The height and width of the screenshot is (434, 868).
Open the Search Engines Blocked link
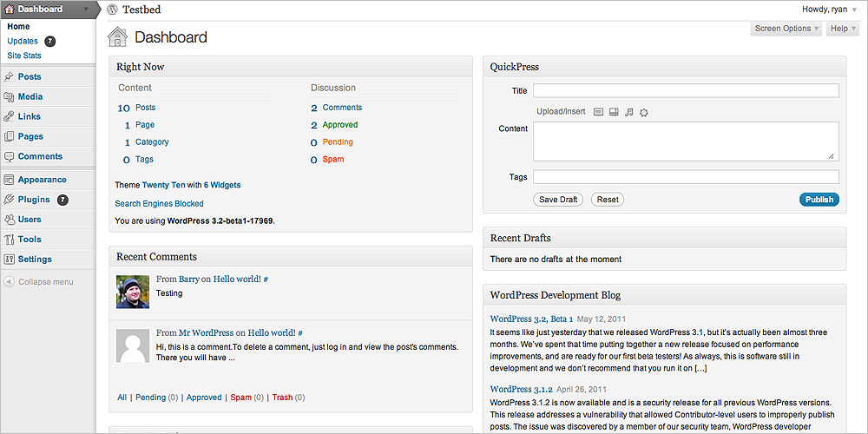tap(160, 204)
